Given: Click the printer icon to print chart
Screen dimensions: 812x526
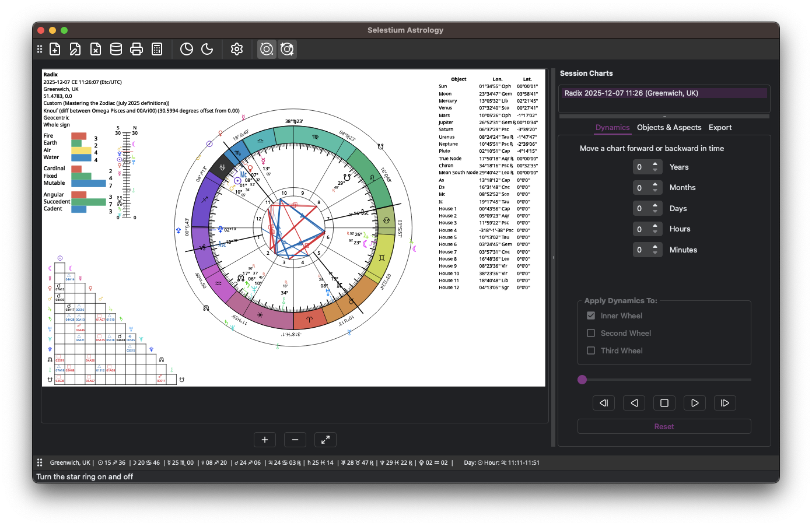Looking at the screenshot, I should [136, 50].
